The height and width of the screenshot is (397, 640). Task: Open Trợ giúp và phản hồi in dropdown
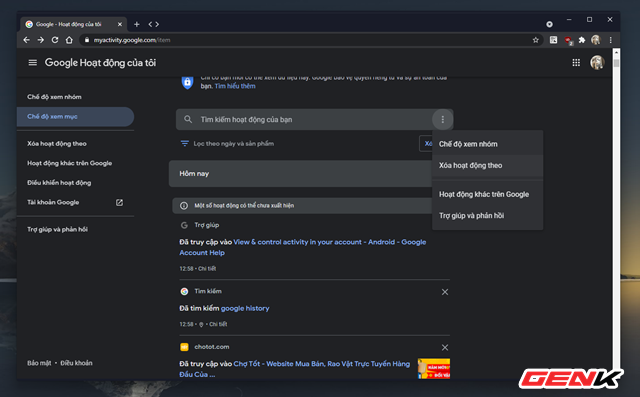(487, 215)
